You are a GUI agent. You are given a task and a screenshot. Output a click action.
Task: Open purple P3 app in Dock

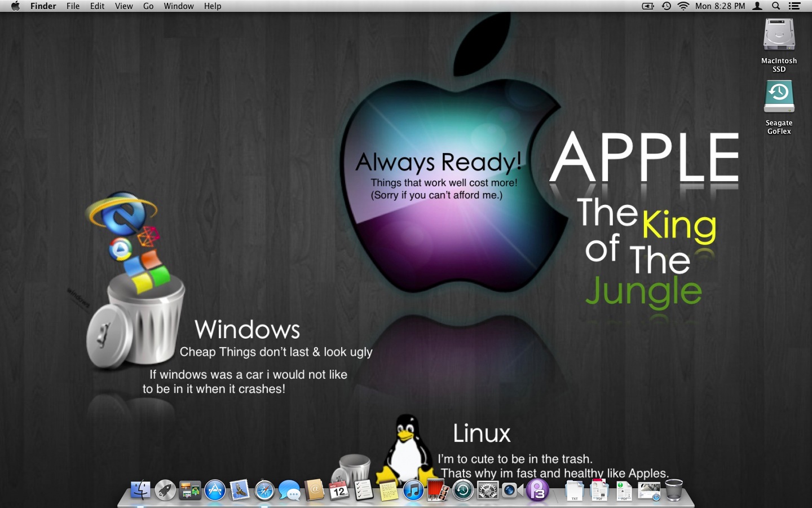(x=537, y=490)
